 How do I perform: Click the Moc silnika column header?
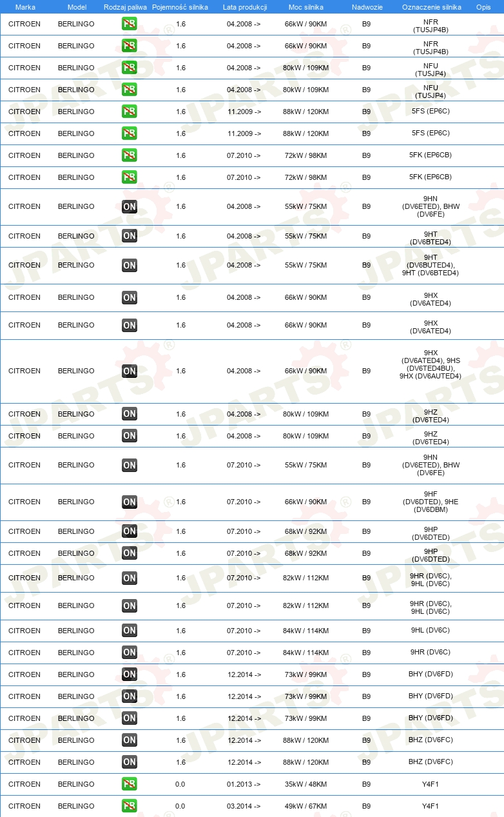pos(306,7)
